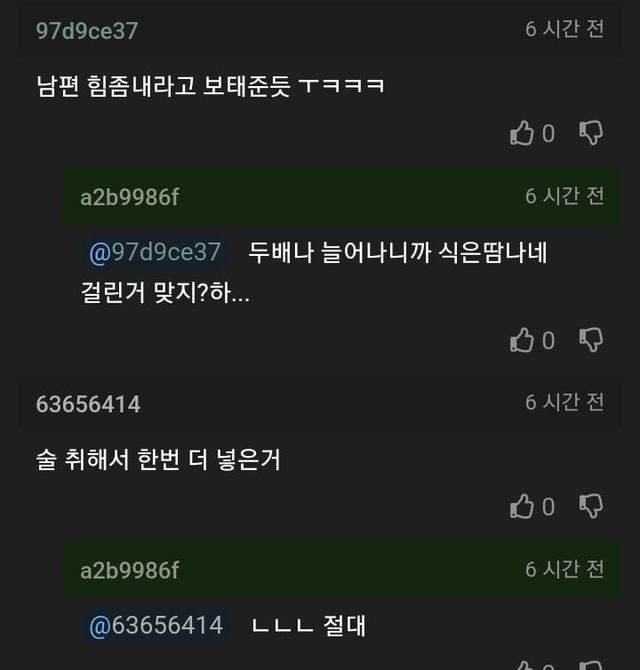Select comment text '술 취해서 한번 더 넣은거'
The image size is (640, 670).
pos(158,459)
